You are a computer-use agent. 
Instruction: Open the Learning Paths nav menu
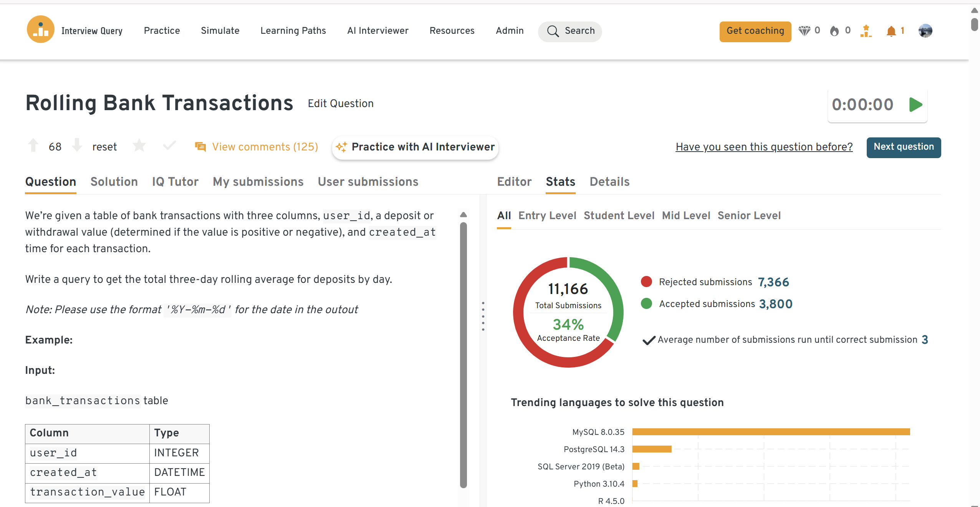[293, 31]
